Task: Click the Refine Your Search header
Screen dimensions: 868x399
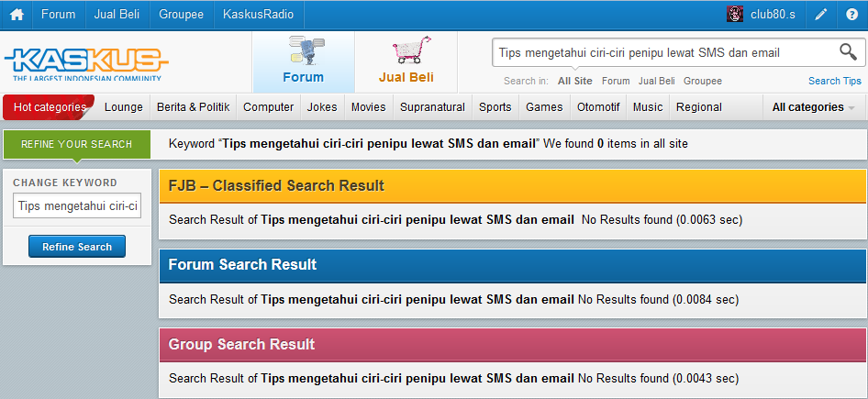Action: [x=77, y=144]
